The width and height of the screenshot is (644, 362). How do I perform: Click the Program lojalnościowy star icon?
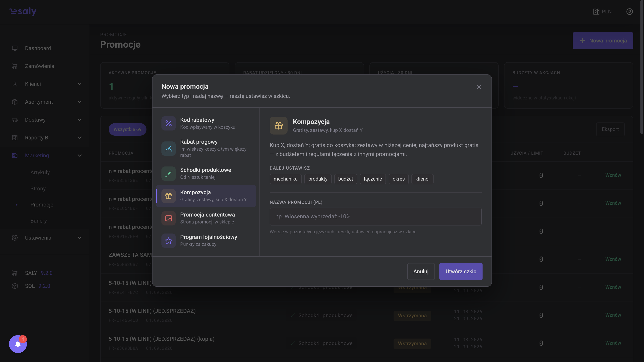click(x=169, y=241)
